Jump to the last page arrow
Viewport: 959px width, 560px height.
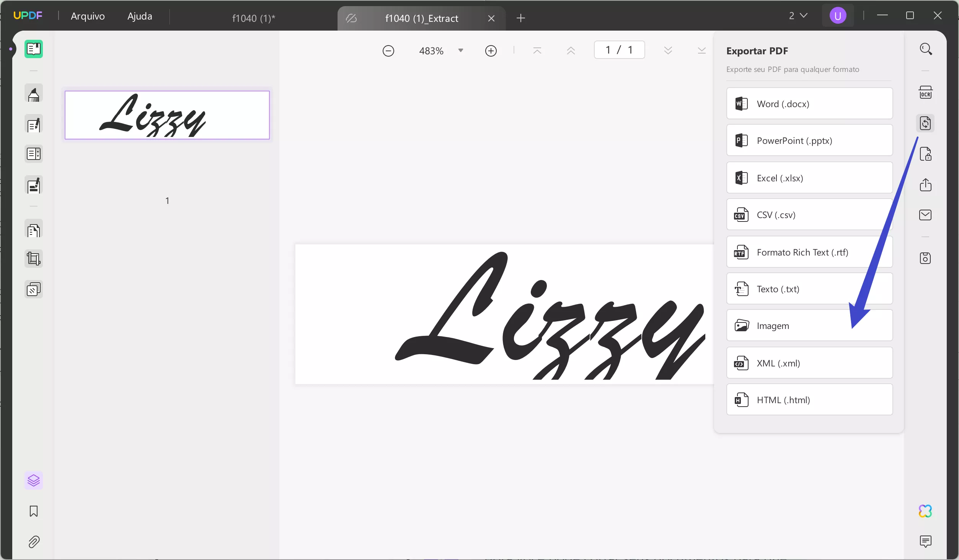pyautogui.click(x=701, y=50)
